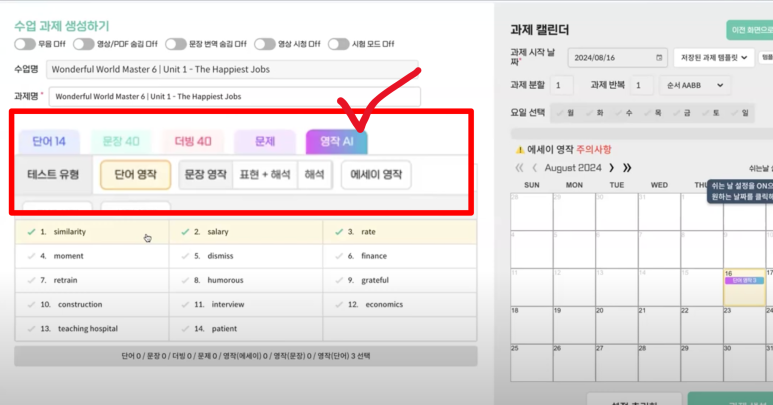Screen dimensions: 773x405
Task: Select the 표현 + 해석 option
Action: point(265,174)
